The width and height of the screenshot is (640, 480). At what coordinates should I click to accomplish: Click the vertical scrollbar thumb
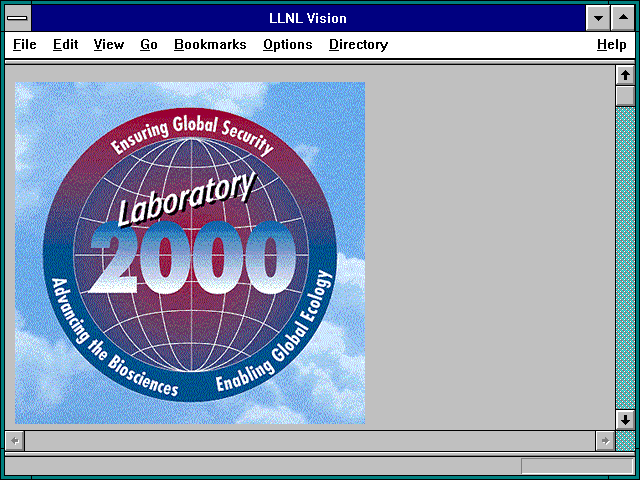click(625, 96)
